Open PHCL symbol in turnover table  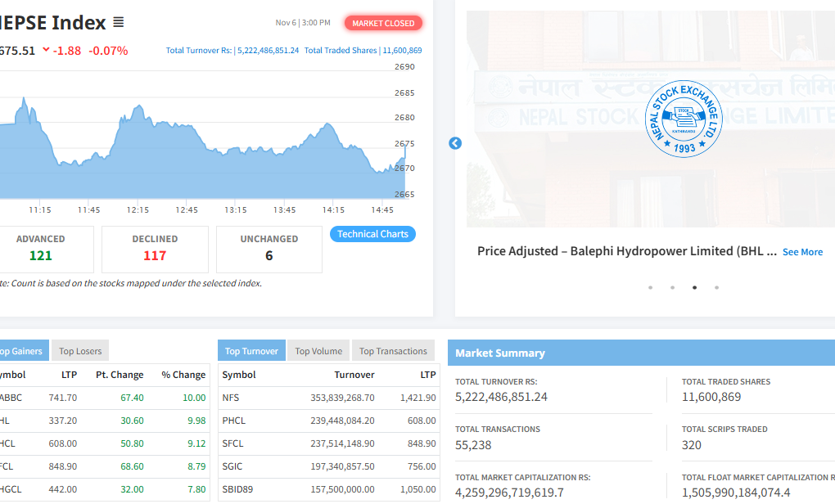234,421
